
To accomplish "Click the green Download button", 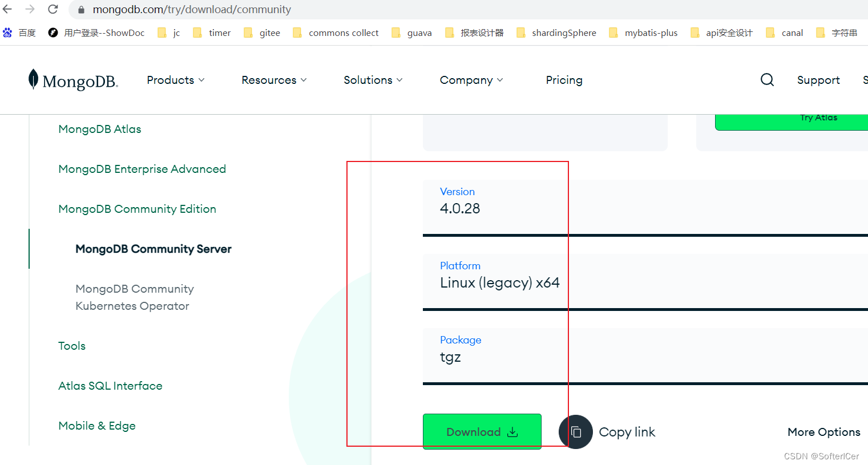I will [482, 432].
